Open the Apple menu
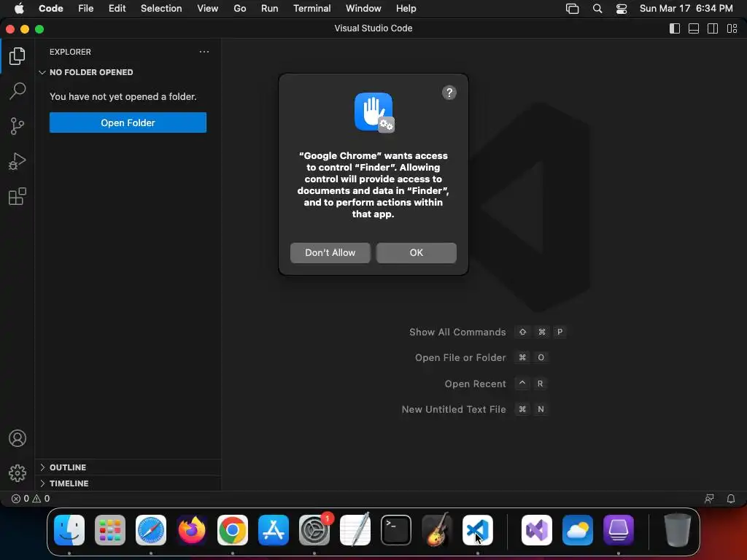 tap(19, 9)
